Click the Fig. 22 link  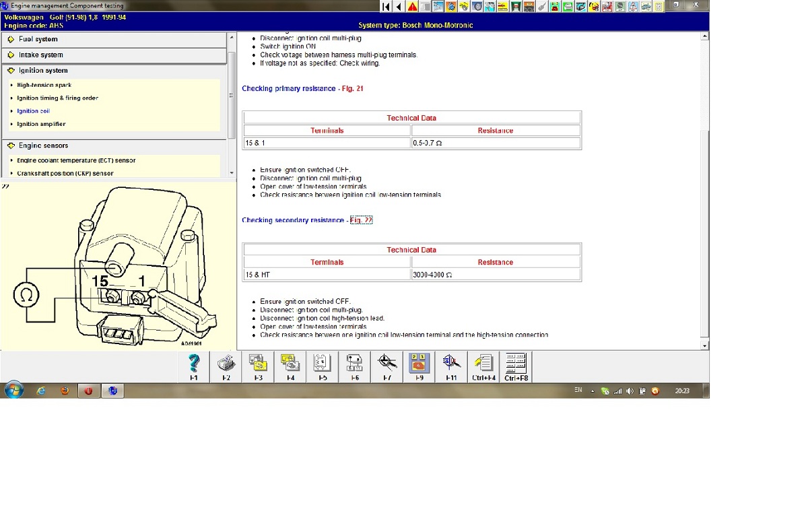click(x=361, y=220)
